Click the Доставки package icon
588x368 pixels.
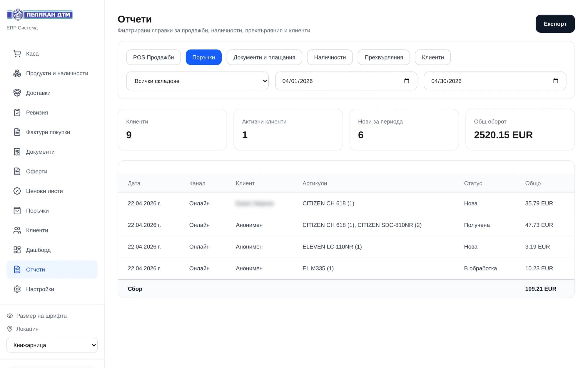tap(17, 93)
